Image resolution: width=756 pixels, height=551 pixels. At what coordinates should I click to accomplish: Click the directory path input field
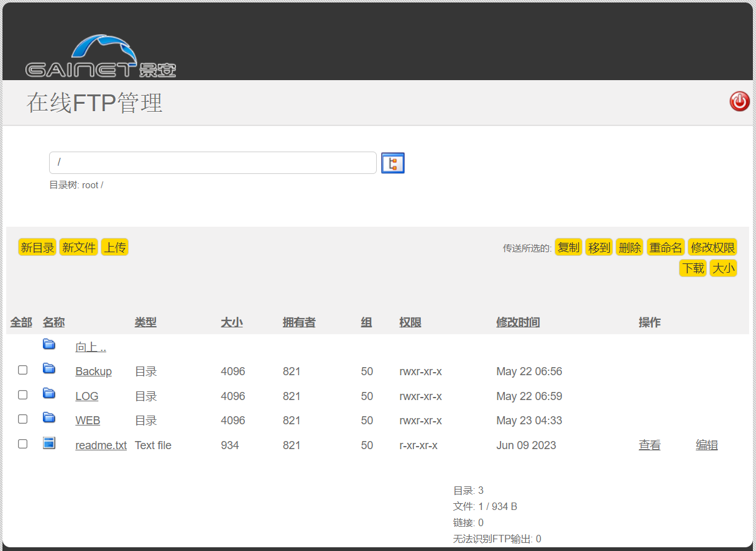[x=213, y=163]
